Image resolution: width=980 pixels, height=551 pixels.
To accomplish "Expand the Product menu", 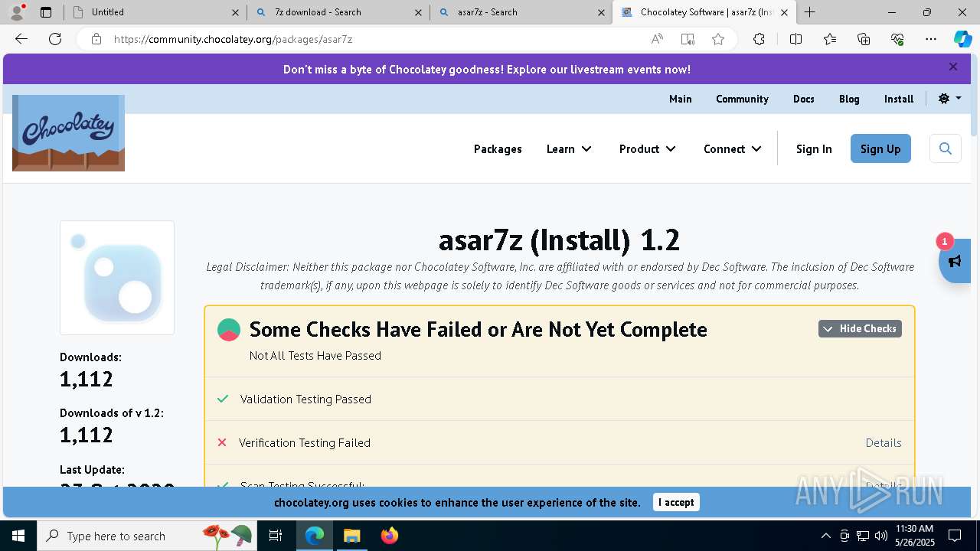I will pyautogui.click(x=647, y=149).
